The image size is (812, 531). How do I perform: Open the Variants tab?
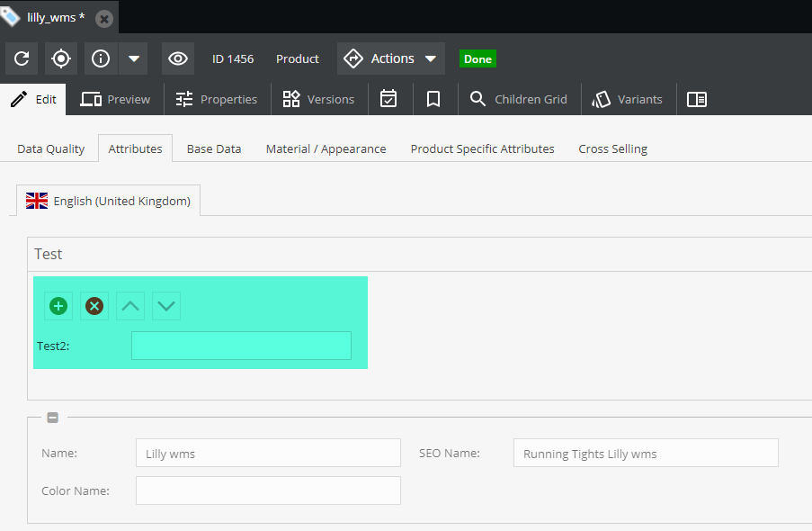(x=627, y=99)
